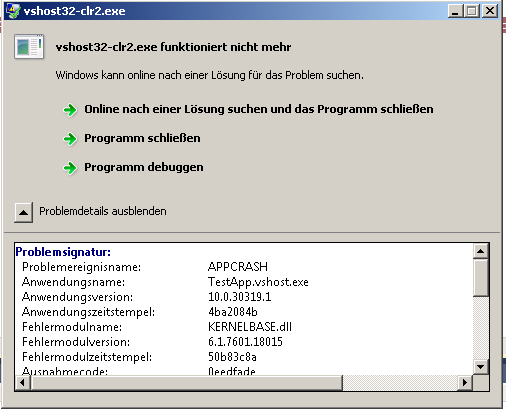
Task: Click the right arrow of the horizontal scrollbar
Action: point(464,382)
